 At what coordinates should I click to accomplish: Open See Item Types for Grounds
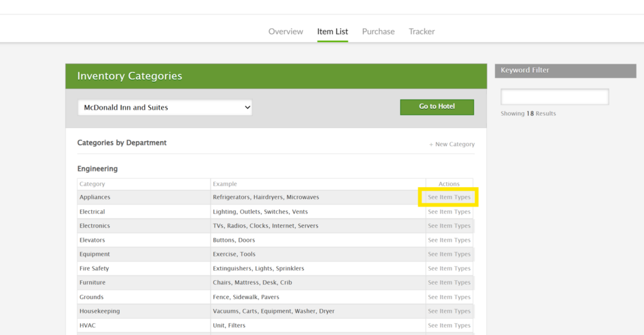point(449,297)
